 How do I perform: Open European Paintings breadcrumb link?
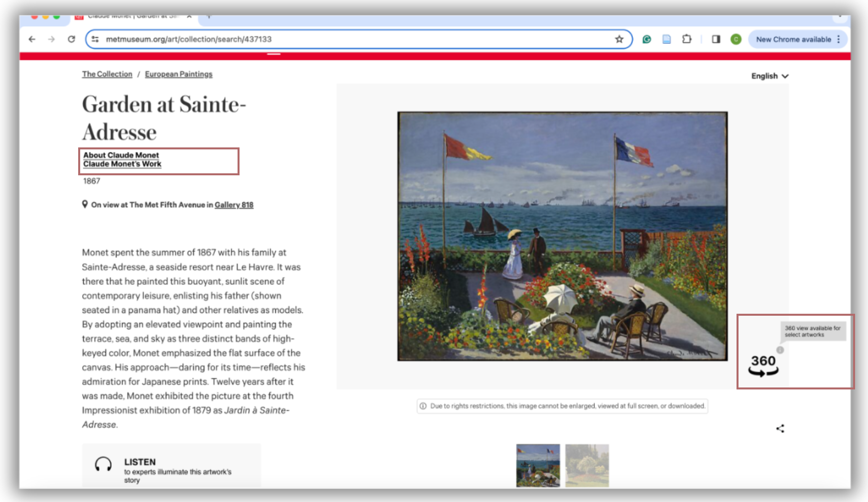click(179, 74)
